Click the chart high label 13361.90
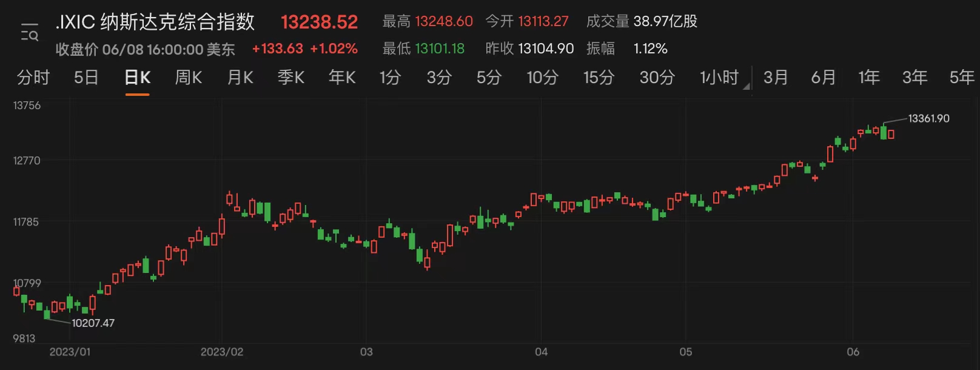Viewport: 980px width, 370px height. click(x=929, y=118)
